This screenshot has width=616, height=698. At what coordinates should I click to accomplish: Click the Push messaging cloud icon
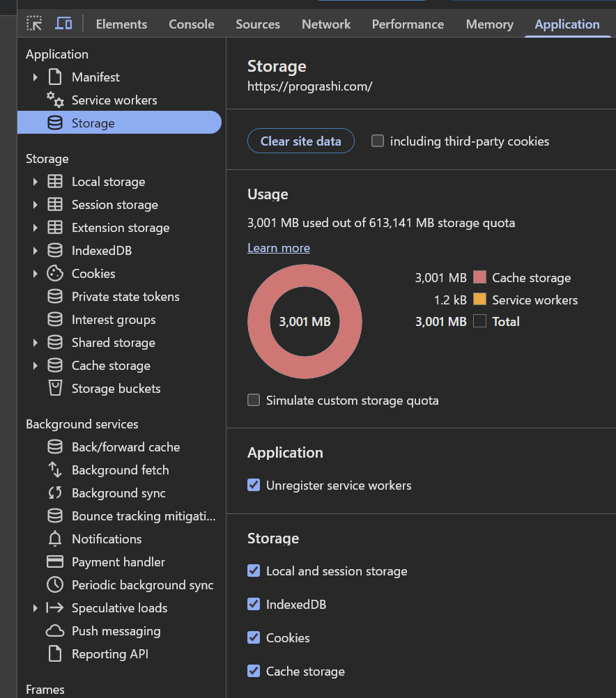55,631
